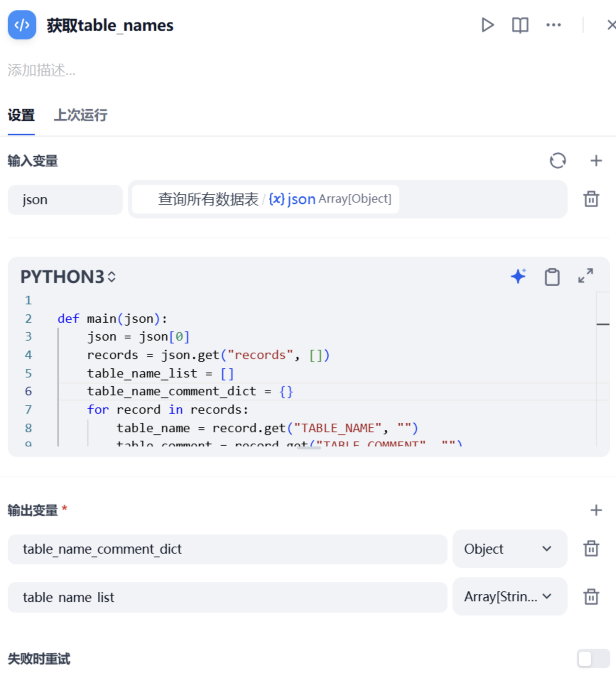616x692 pixels.
Task: Click the refresh input variables icon
Action: click(x=558, y=160)
